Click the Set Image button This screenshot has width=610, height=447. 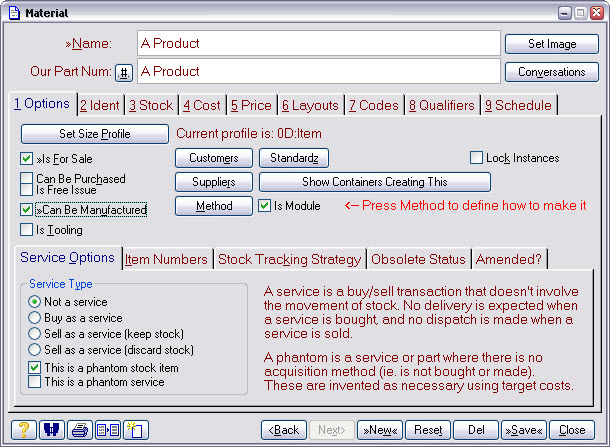(x=552, y=44)
